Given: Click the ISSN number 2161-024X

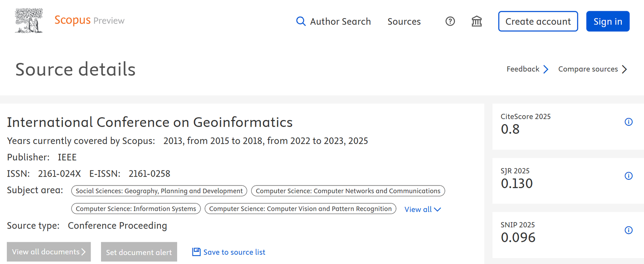Looking at the screenshot, I should click(59, 174).
